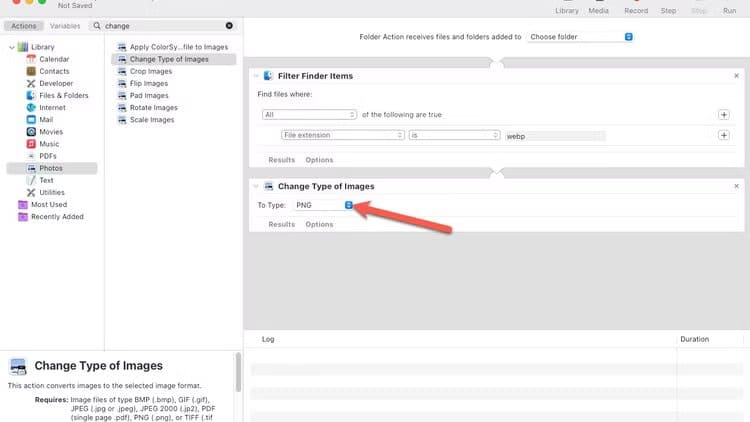Open Results of Change Type of Images
750x422 pixels.
[x=282, y=224]
